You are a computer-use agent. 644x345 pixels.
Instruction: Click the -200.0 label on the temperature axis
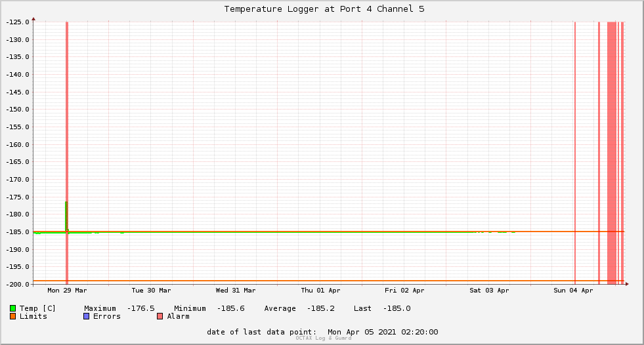point(17,284)
